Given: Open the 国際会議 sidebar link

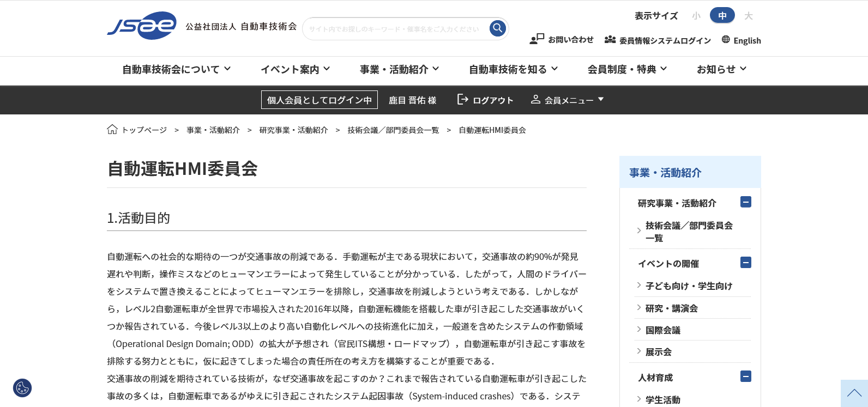Looking at the screenshot, I should pyautogui.click(x=663, y=330).
